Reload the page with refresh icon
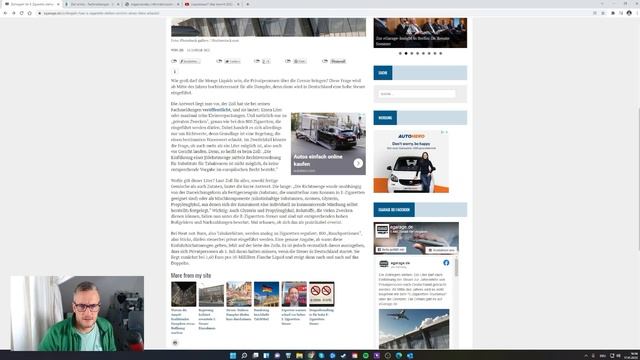This screenshot has width=640, height=360. 22,13
